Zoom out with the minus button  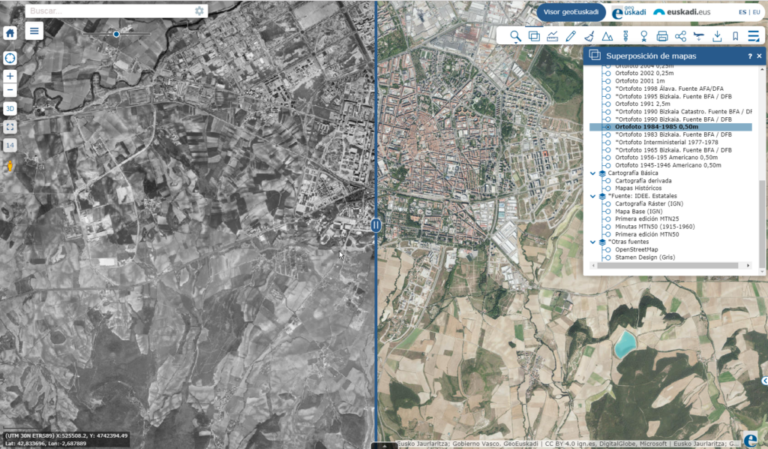pos(10,90)
